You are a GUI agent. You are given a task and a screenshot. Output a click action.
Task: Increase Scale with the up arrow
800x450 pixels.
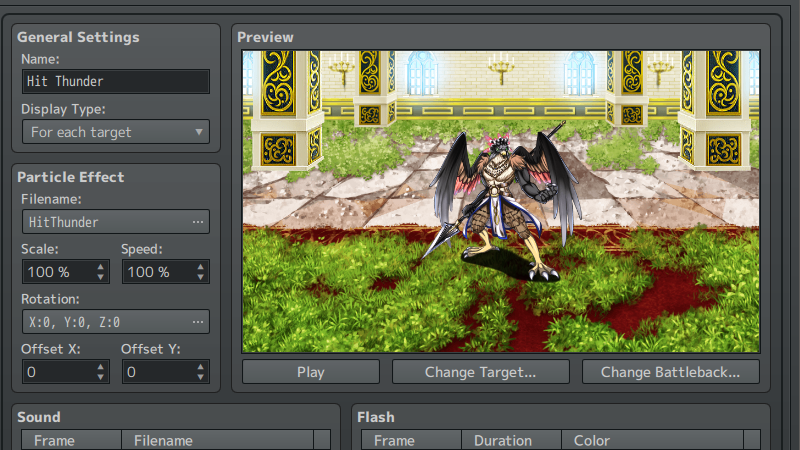click(101, 266)
